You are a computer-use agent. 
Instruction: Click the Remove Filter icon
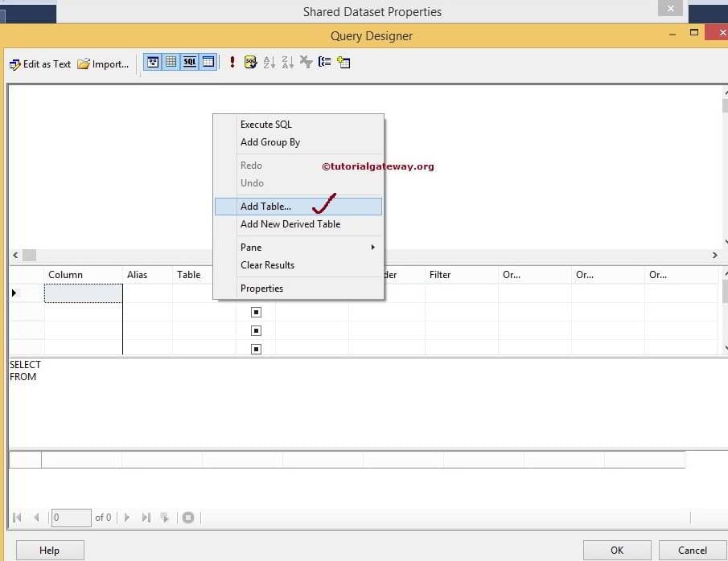click(x=306, y=62)
